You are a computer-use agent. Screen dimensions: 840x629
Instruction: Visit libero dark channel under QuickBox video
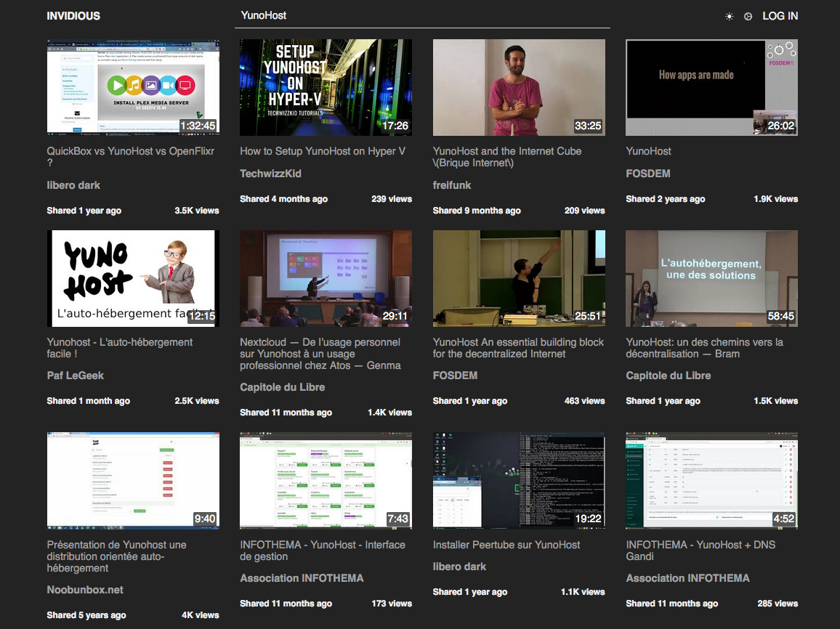(73, 185)
